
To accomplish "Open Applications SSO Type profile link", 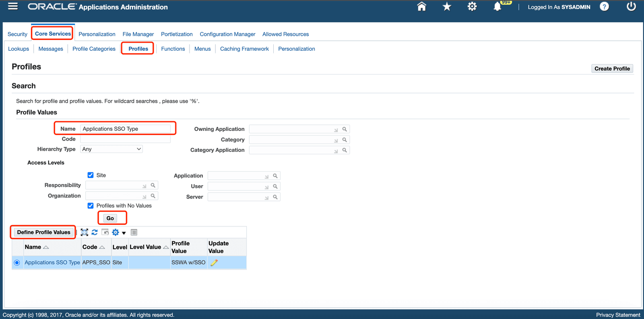I will tap(52, 263).
